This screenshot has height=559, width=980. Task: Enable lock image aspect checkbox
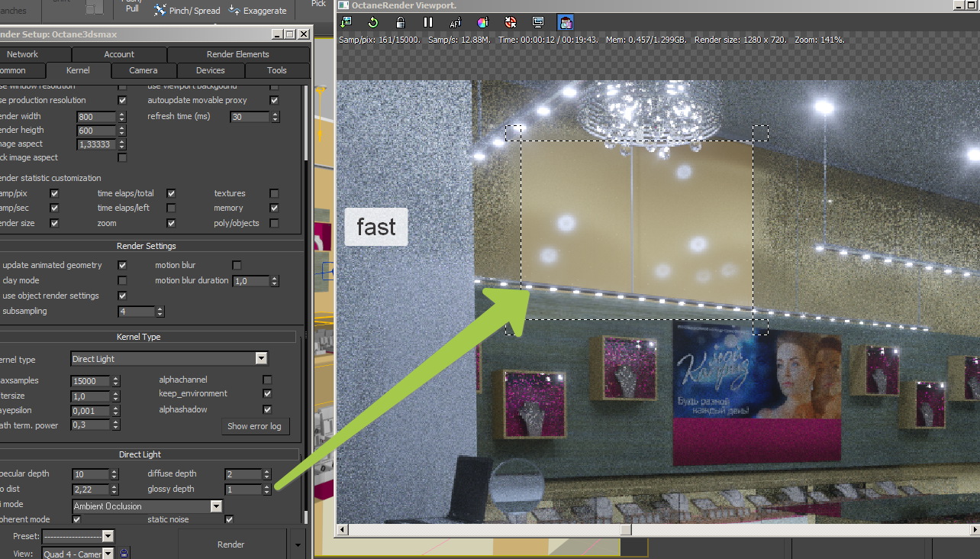point(122,157)
